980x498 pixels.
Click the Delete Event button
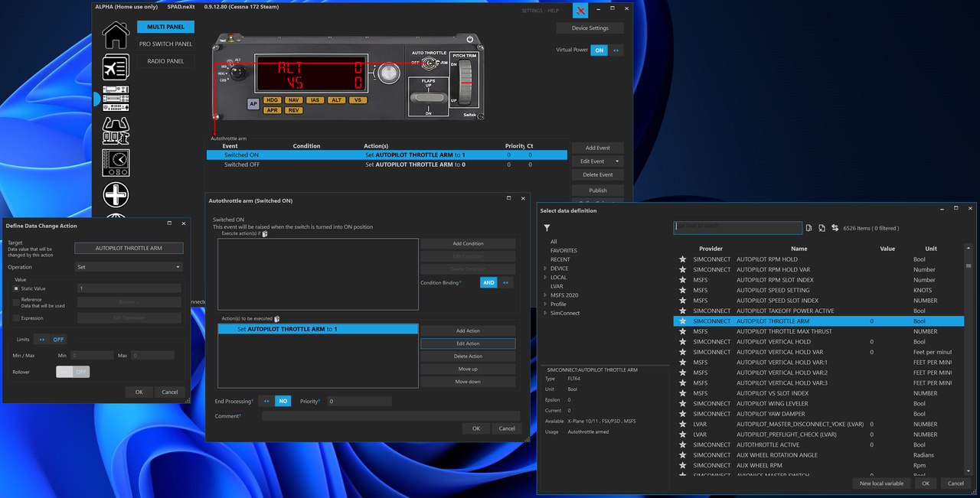pyautogui.click(x=597, y=174)
